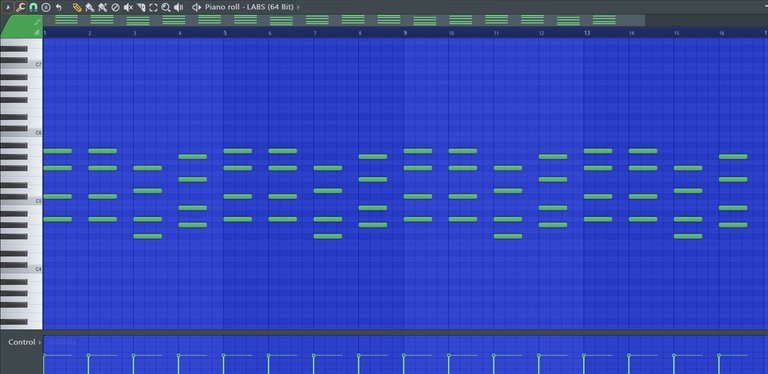Click the undo arrow icon
The height and width of the screenshot is (374, 768).
pos(59,7)
